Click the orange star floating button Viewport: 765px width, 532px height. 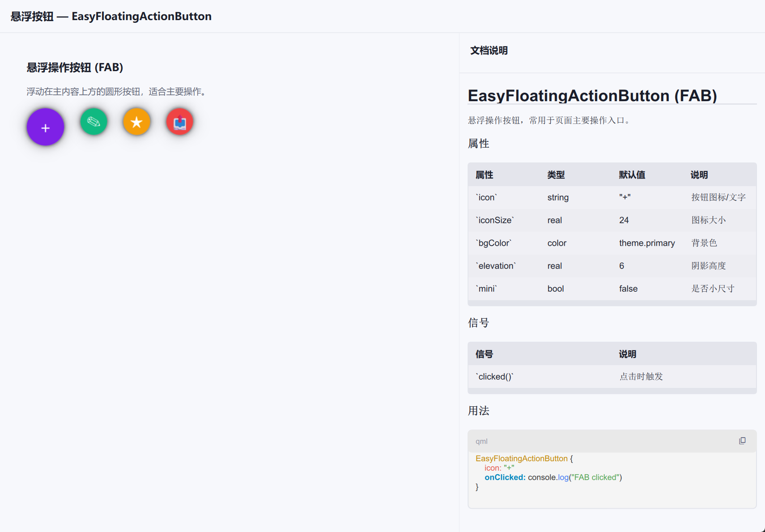(136, 122)
